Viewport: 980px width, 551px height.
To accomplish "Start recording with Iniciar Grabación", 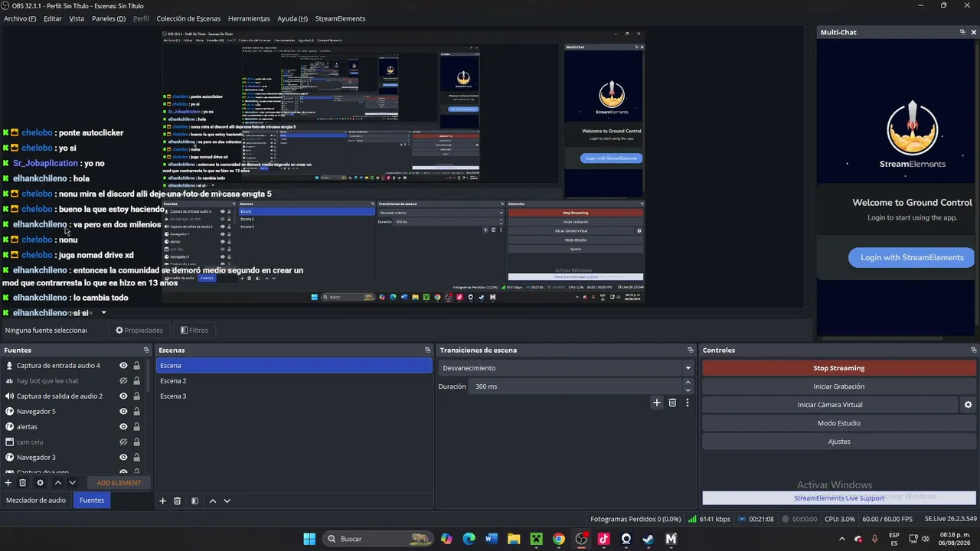I will 839,386.
